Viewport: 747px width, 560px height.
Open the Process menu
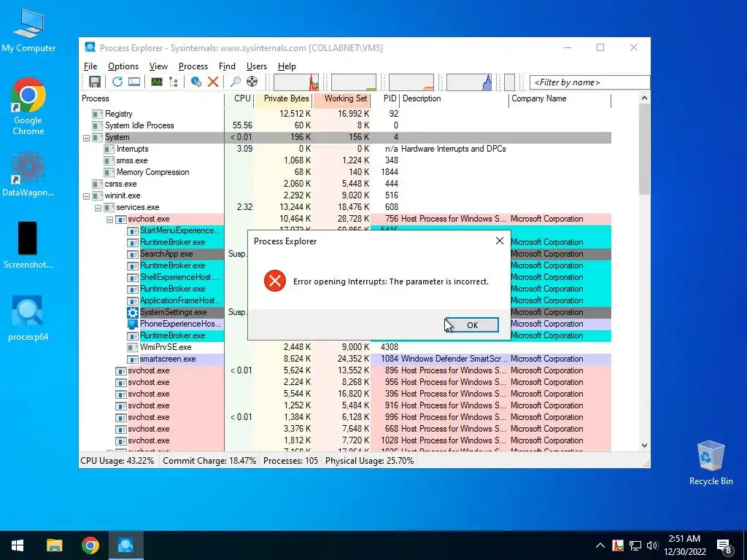pos(193,66)
